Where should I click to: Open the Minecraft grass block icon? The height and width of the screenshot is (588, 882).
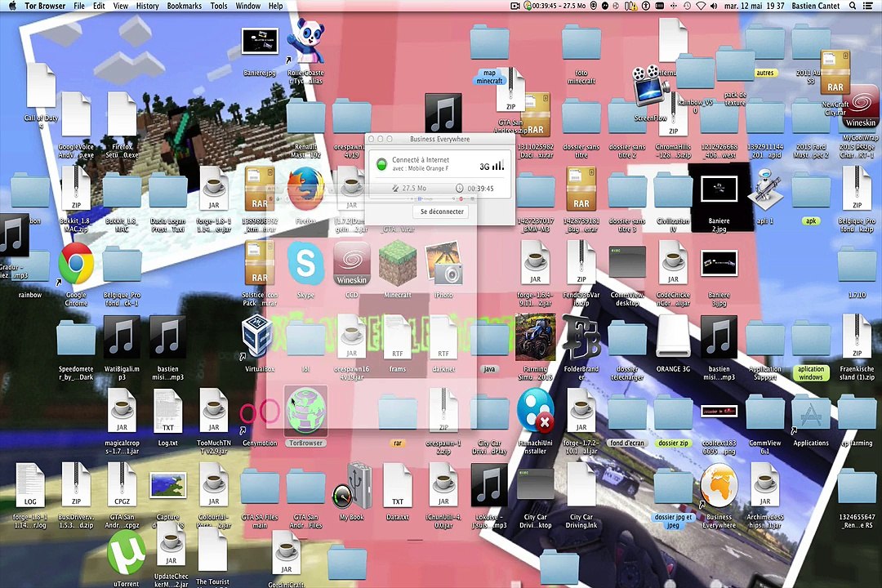pyautogui.click(x=398, y=263)
